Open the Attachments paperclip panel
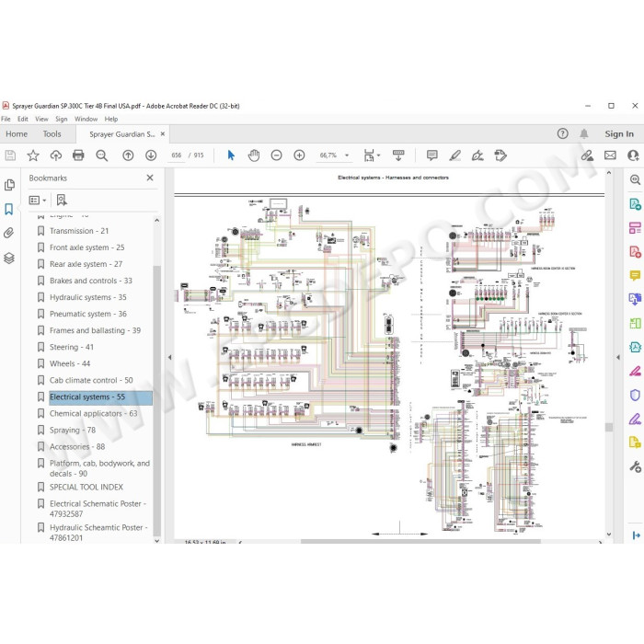Viewport: 644px width, 644px height. tap(9, 233)
